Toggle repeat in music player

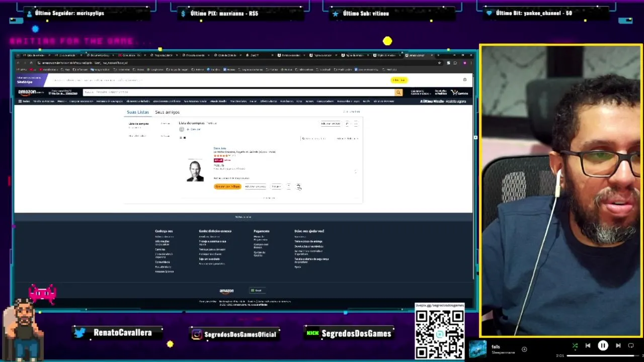click(x=631, y=345)
